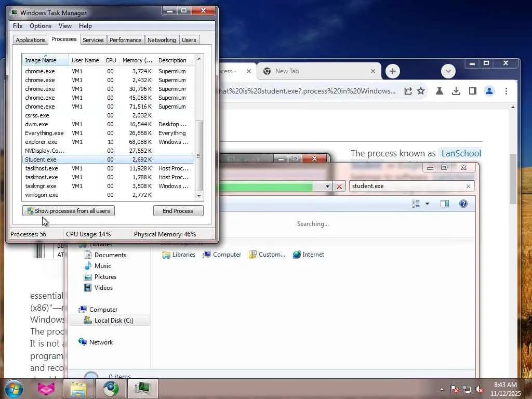
Task: Clear the student.exe search text
Action: pos(468,186)
